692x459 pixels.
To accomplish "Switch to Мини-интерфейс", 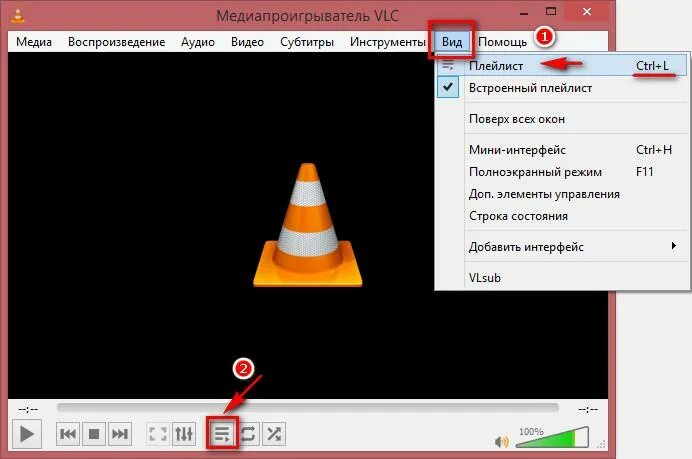I will click(x=562, y=150).
